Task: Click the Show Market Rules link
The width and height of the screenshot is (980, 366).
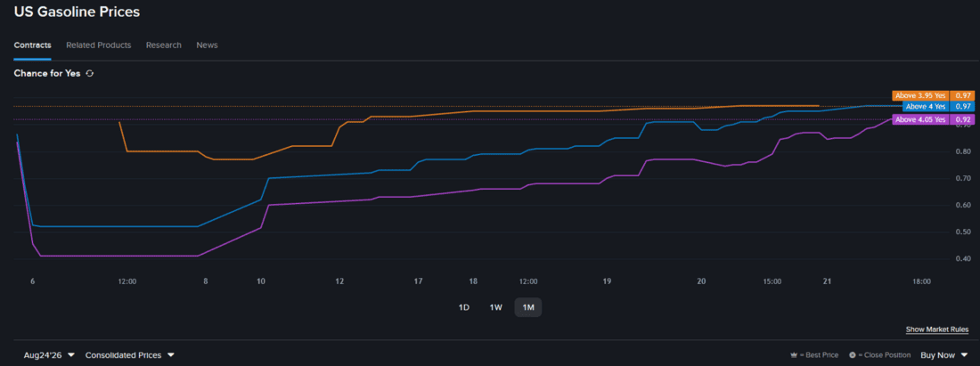Action: tap(937, 329)
